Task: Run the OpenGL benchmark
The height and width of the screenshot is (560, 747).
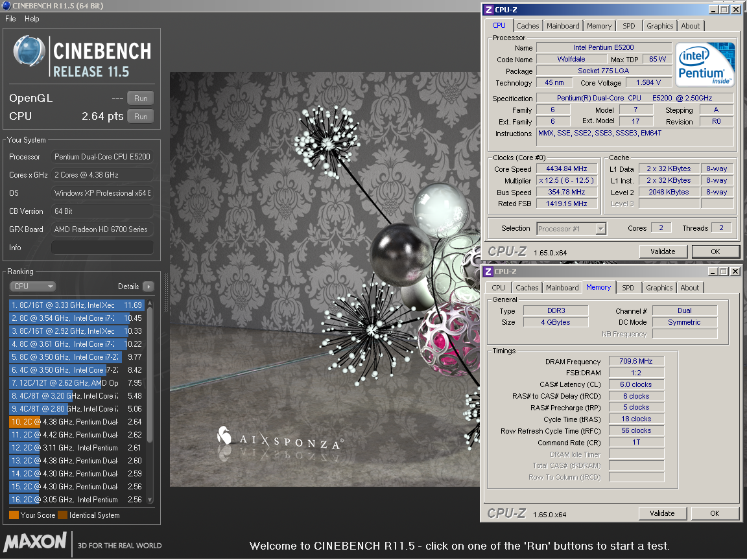Action: (141, 98)
